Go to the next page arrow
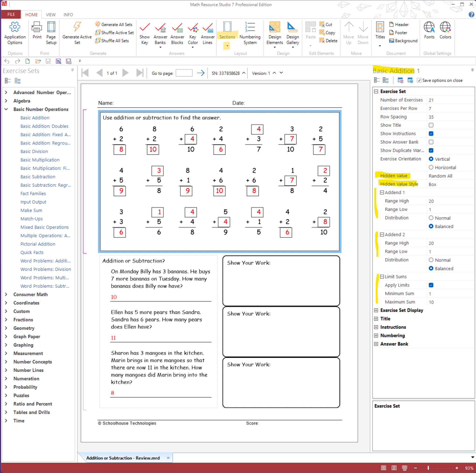Viewport: 476px width, 473px height. click(125, 73)
